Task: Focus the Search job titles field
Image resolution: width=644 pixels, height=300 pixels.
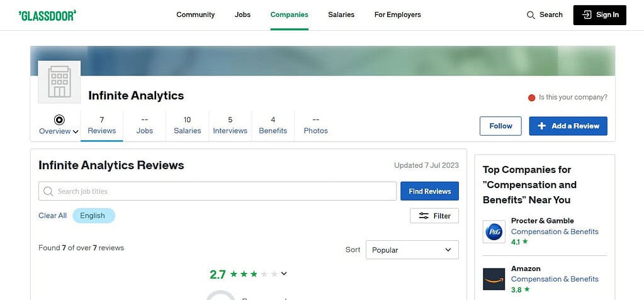Action: (x=217, y=191)
